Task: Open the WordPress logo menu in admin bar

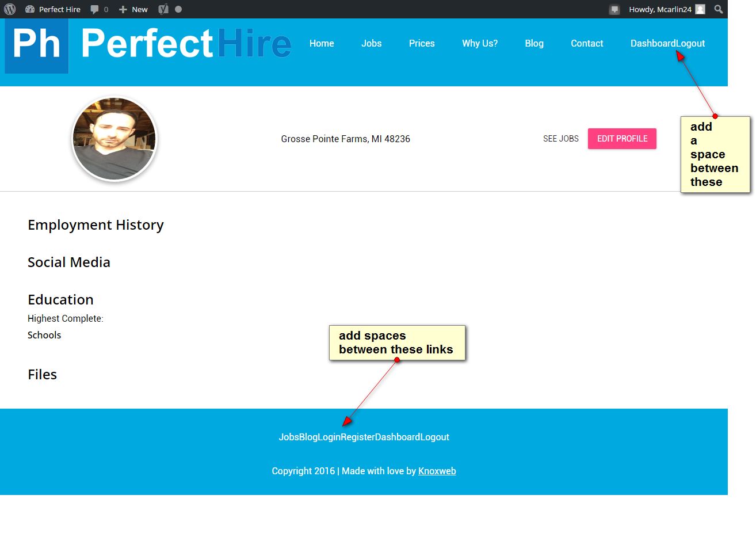Action: [10, 9]
